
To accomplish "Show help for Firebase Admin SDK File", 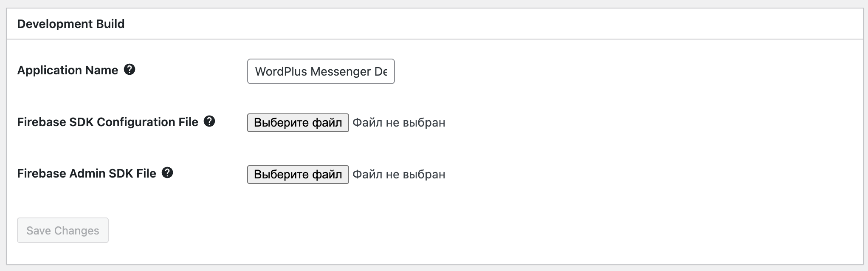I will (168, 173).
